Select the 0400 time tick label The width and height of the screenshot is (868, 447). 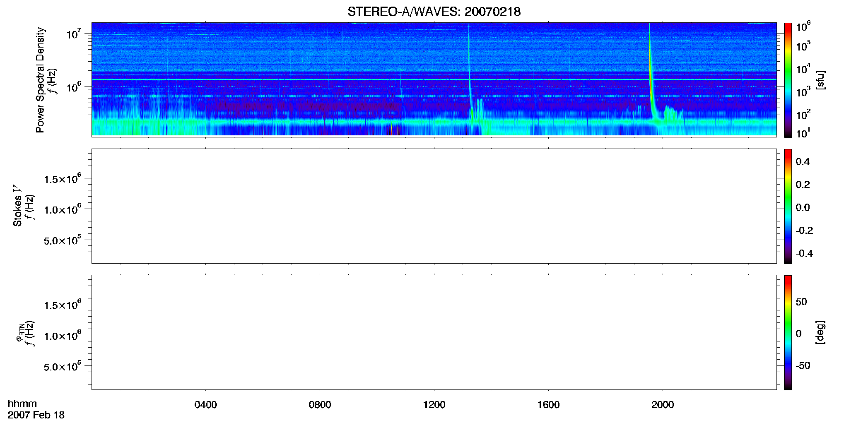(206, 405)
